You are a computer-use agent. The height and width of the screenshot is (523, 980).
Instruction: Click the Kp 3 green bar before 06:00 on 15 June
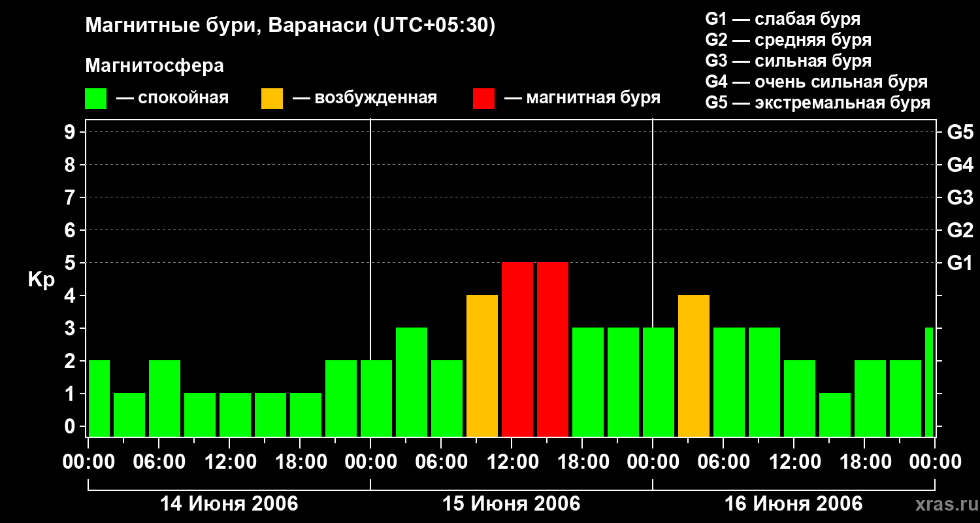[412, 382]
